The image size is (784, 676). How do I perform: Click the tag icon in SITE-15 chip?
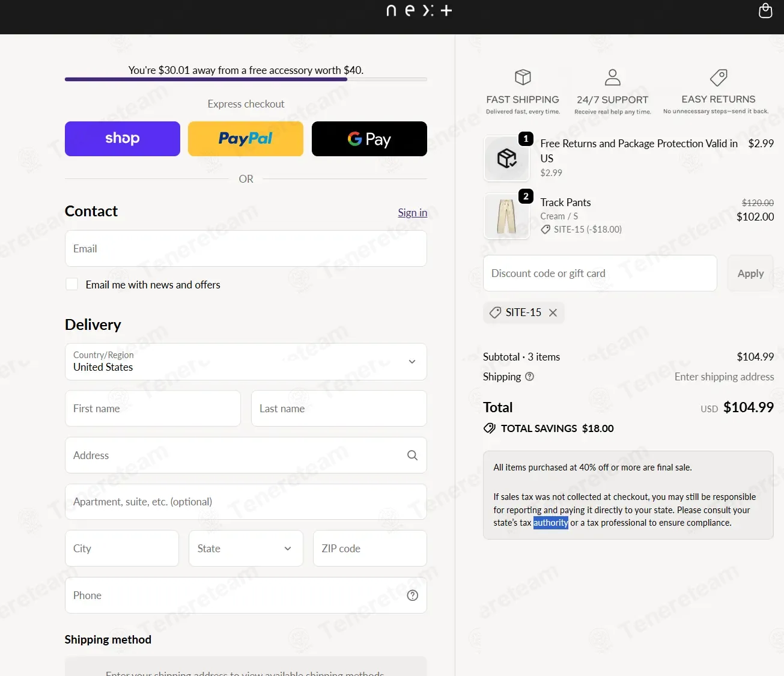[x=495, y=312]
